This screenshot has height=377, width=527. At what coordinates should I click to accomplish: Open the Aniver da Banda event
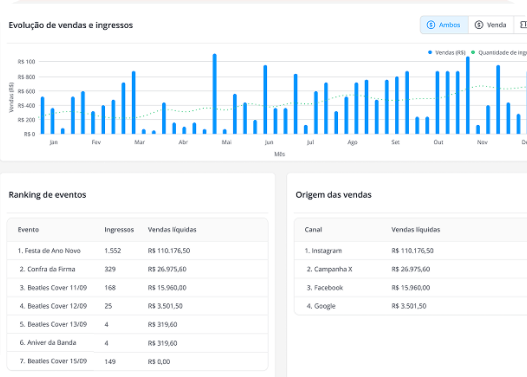click(137, 343)
